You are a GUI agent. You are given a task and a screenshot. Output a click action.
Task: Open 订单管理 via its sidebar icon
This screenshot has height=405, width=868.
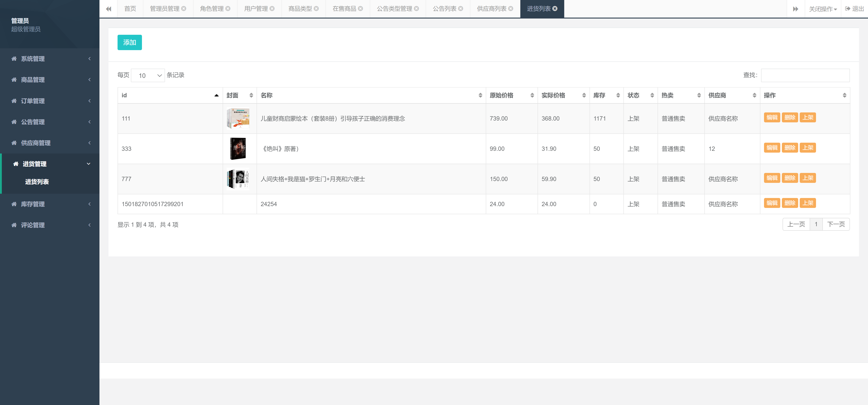click(14, 101)
